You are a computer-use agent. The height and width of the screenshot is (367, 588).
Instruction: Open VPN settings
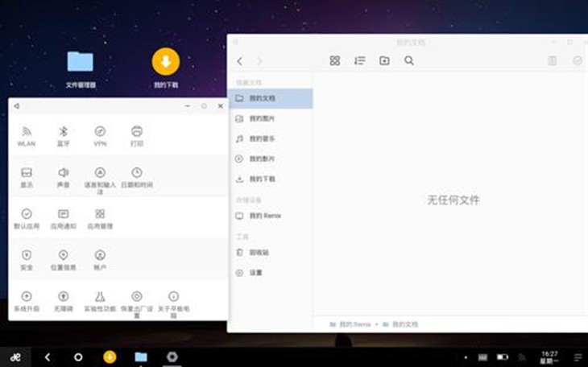(x=100, y=136)
